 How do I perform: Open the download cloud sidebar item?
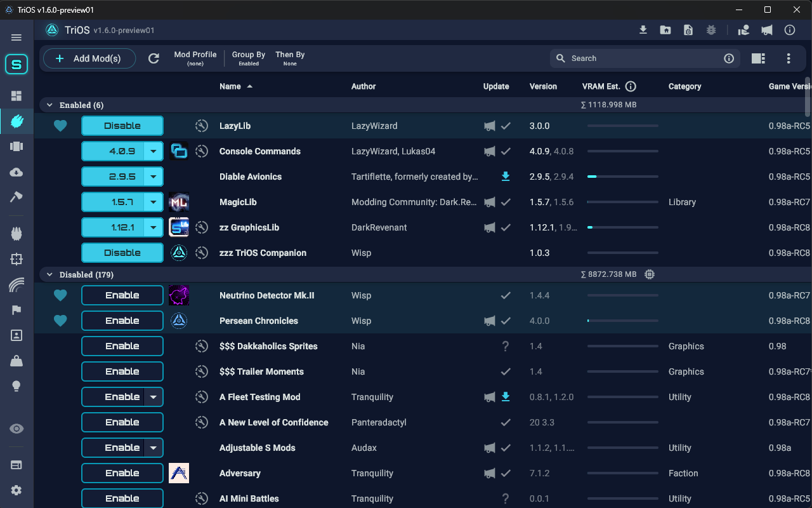[16, 172]
